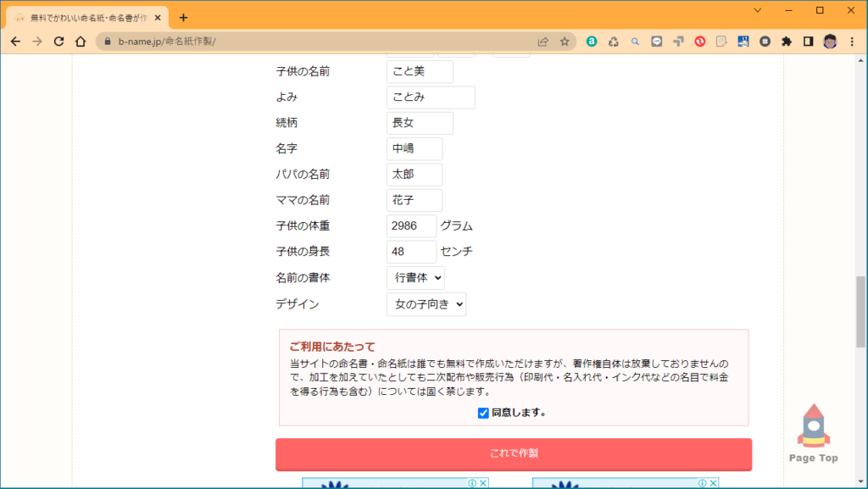Click the Page Top rocket link
This screenshot has height=489, width=868.
point(812,431)
